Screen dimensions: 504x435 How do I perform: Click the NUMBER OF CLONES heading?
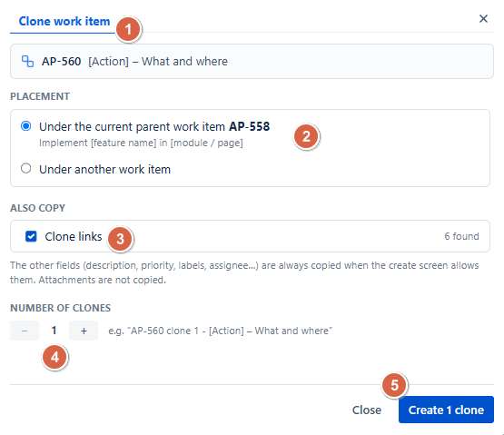pyautogui.click(x=61, y=308)
